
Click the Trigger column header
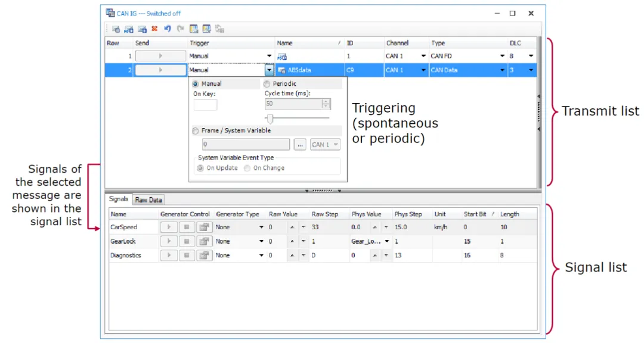231,43
